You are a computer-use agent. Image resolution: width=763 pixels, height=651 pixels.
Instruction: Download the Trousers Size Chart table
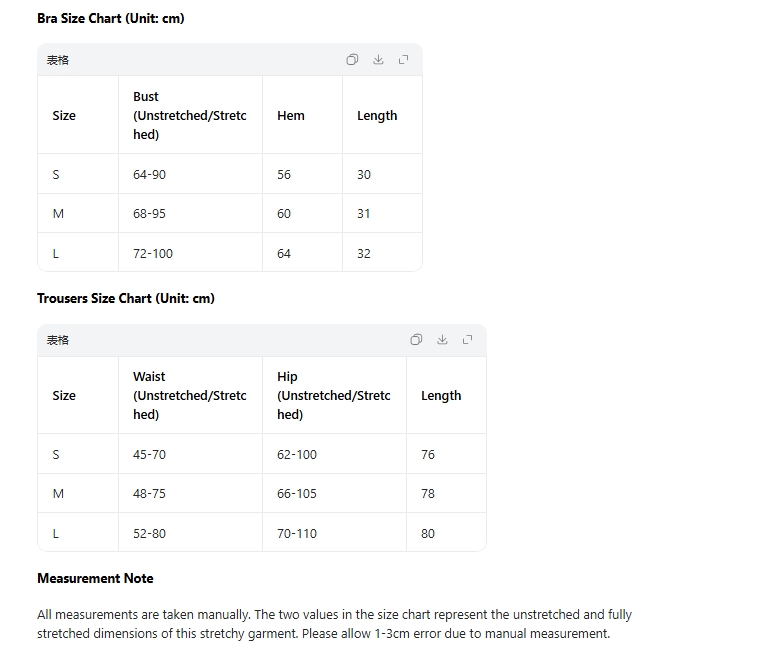[442, 340]
